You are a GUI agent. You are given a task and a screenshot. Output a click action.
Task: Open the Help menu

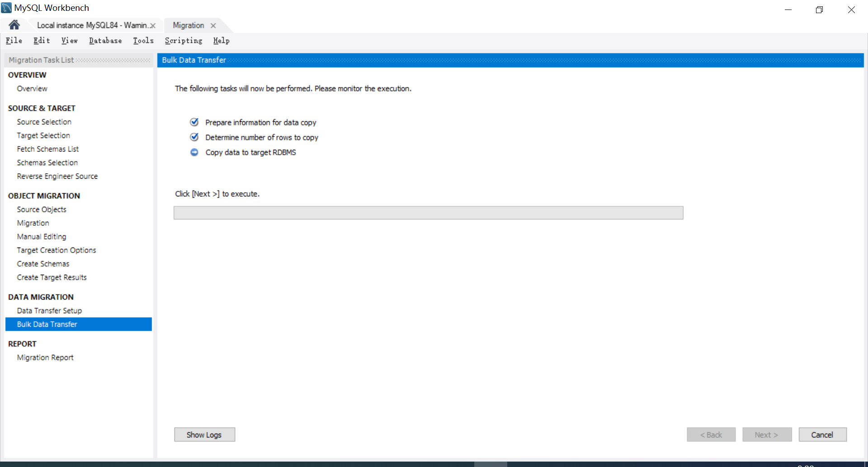tap(222, 41)
